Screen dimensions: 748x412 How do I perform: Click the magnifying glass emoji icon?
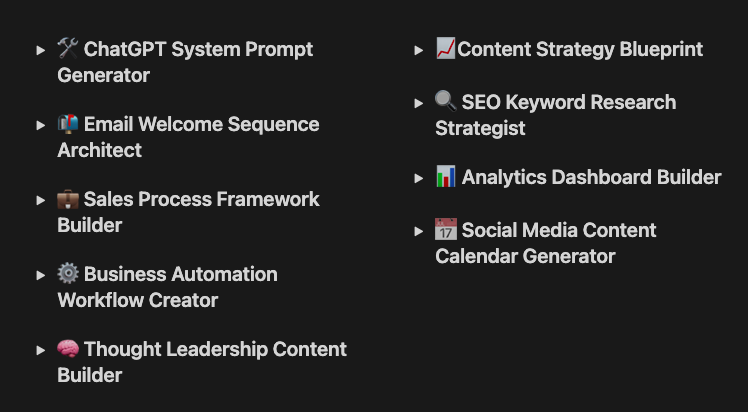pyautogui.click(x=446, y=101)
